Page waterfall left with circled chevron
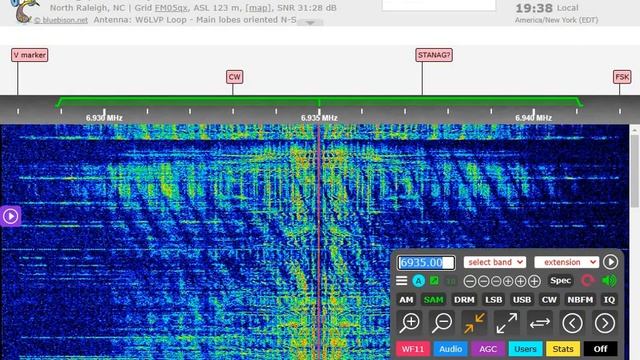This screenshot has height=360, width=640. [572, 323]
